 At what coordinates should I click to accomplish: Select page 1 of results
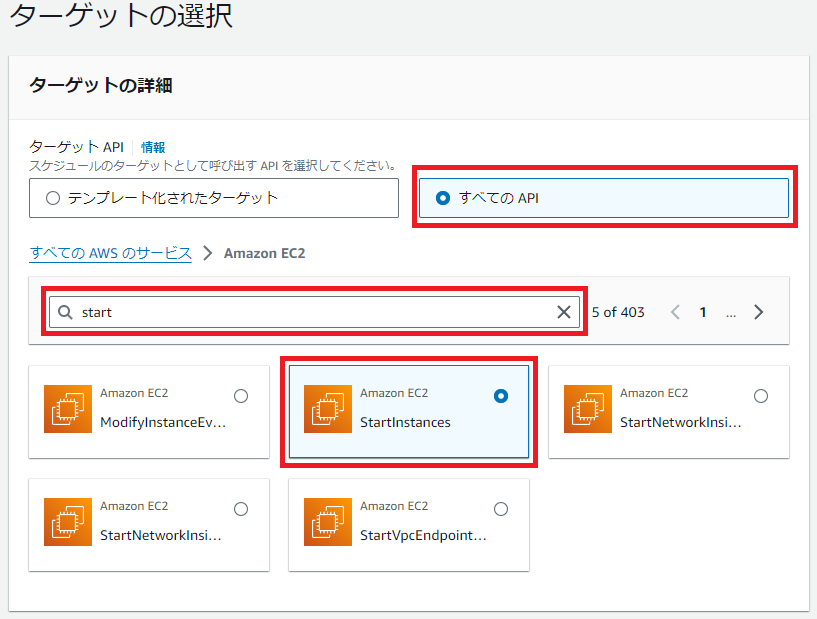(x=703, y=312)
